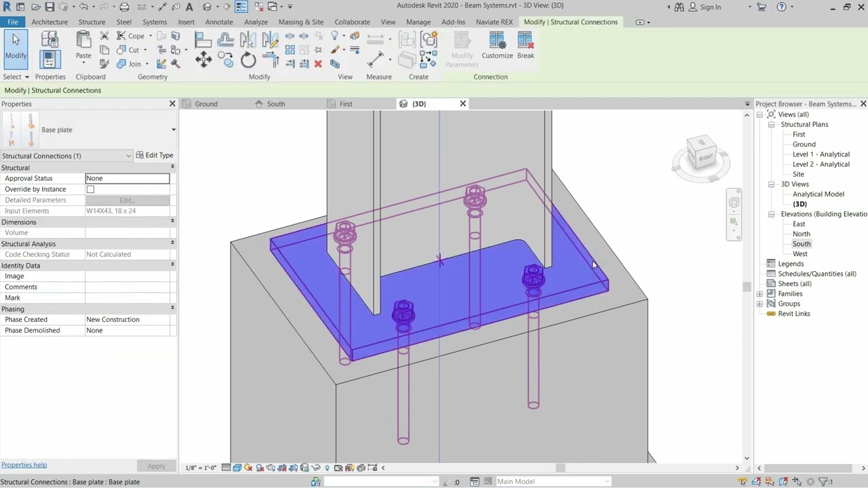The width and height of the screenshot is (868, 488).
Task: Collapse the Elevations tree node
Action: click(771, 214)
